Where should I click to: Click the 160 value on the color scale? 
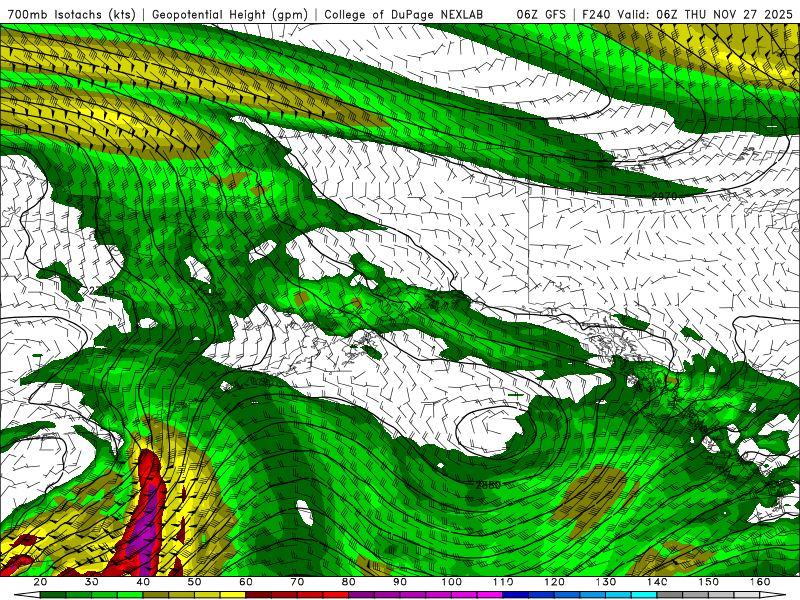point(760,582)
